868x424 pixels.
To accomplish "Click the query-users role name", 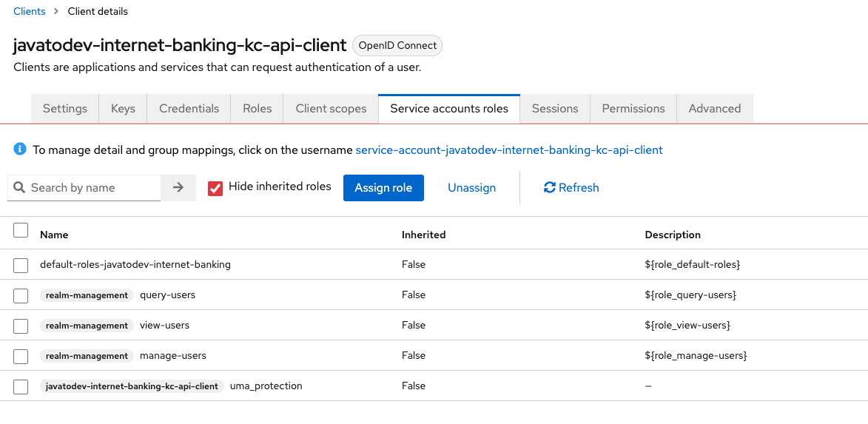I will pyautogui.click(x=168, y=295).
